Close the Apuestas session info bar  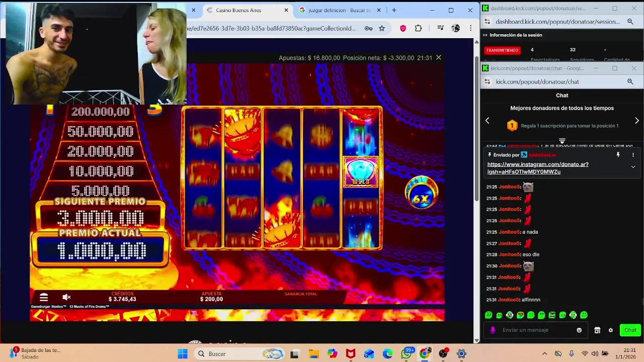point(439,58)
